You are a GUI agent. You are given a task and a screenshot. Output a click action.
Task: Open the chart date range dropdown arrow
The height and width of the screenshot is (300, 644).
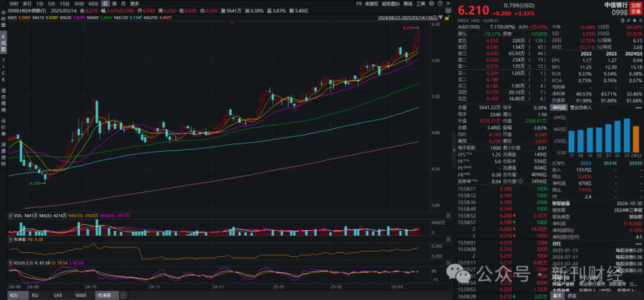(440, 17)
